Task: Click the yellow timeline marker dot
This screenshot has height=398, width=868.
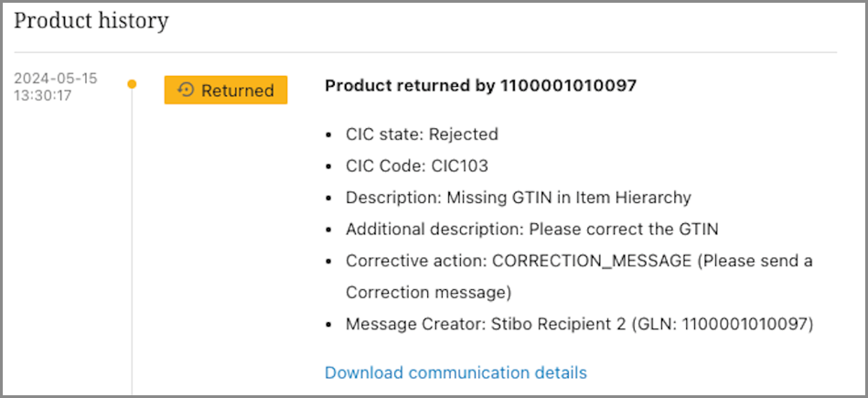Action: pos(132,85)
